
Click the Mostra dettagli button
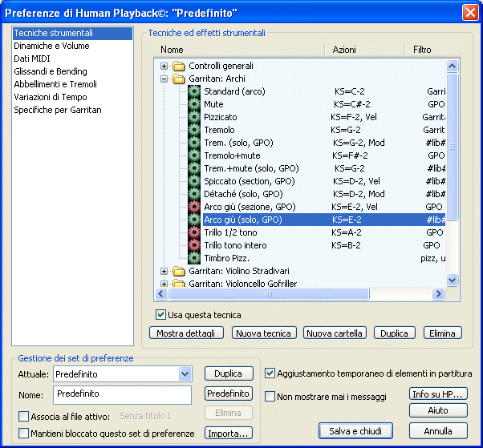coord(187,333)
